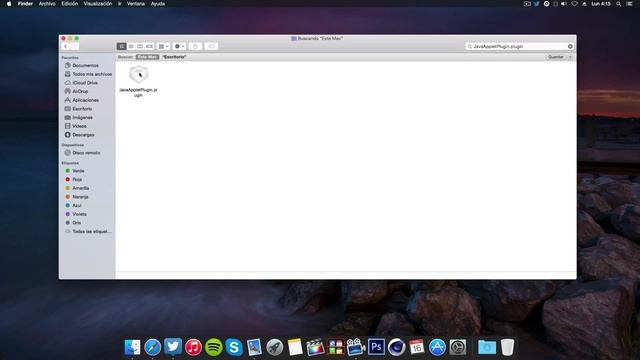
Task: Open the Archivo menu
Action: coord(47,4)
